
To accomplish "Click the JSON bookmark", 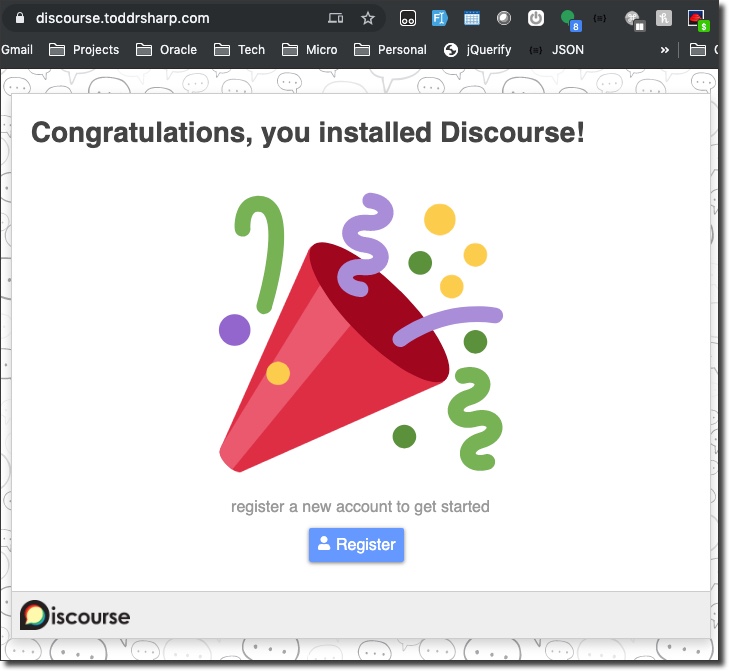I will tap(557, 49).
